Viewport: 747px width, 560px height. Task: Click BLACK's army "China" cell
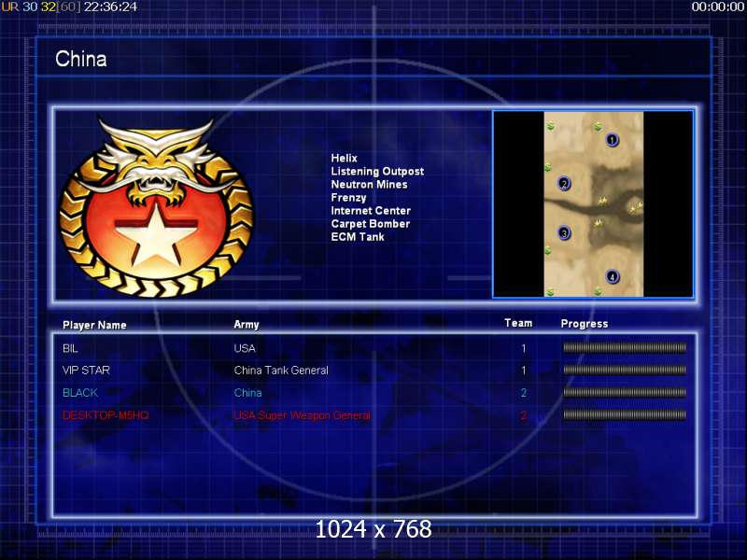pos(247,393)
